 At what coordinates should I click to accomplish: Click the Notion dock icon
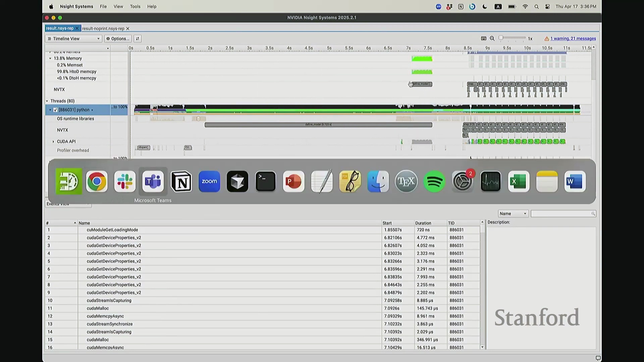pyautogui.click(x=181, y=182)
